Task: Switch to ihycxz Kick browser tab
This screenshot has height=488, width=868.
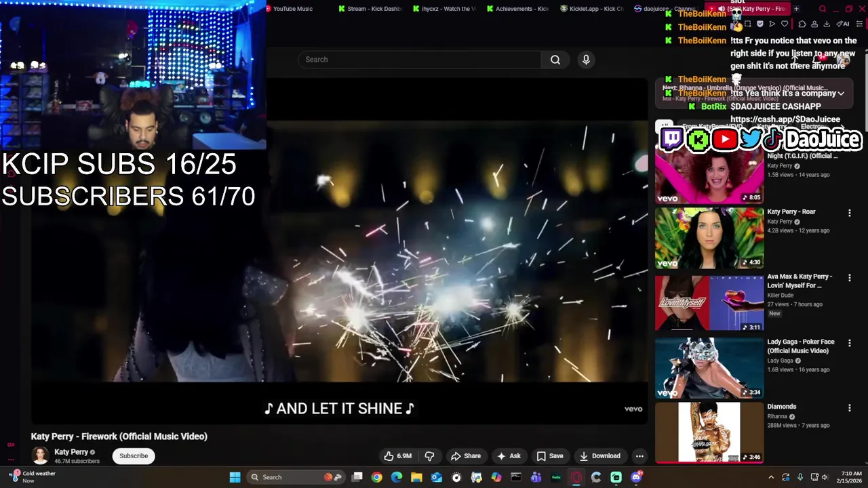Action: pyautogui.click(x=445, y=9)
